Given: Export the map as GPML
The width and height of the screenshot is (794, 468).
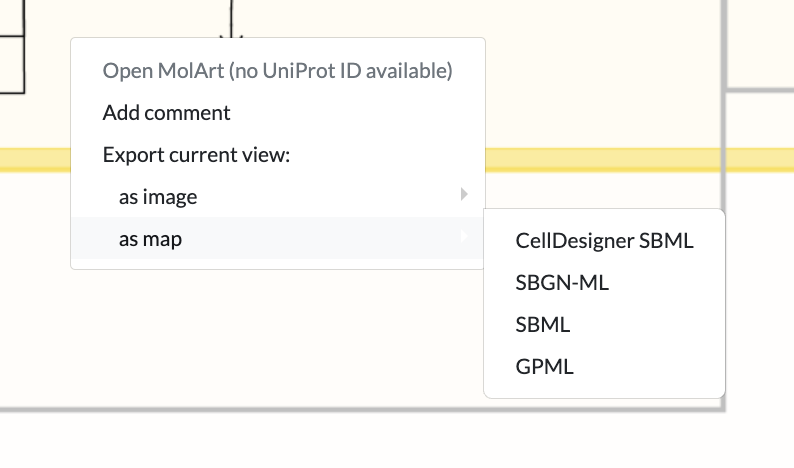Looking at the screenshot, I should tap(544, 366).
